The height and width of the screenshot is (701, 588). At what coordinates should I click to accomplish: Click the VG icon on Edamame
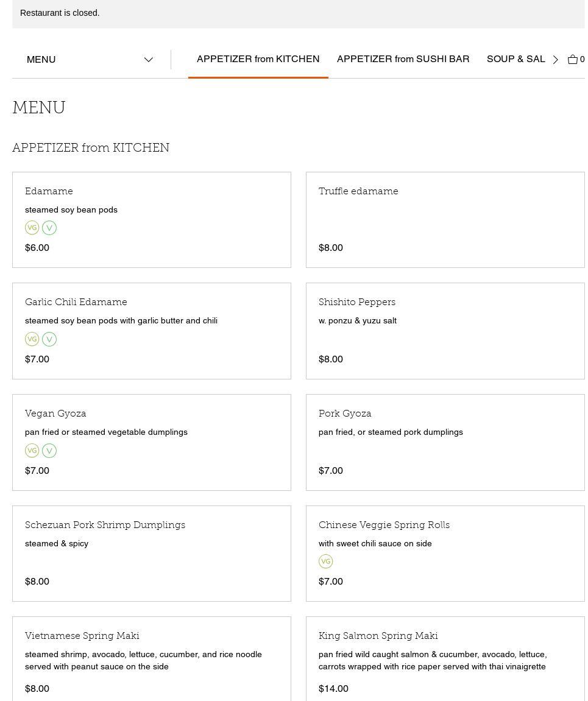(x=32, y=228)
